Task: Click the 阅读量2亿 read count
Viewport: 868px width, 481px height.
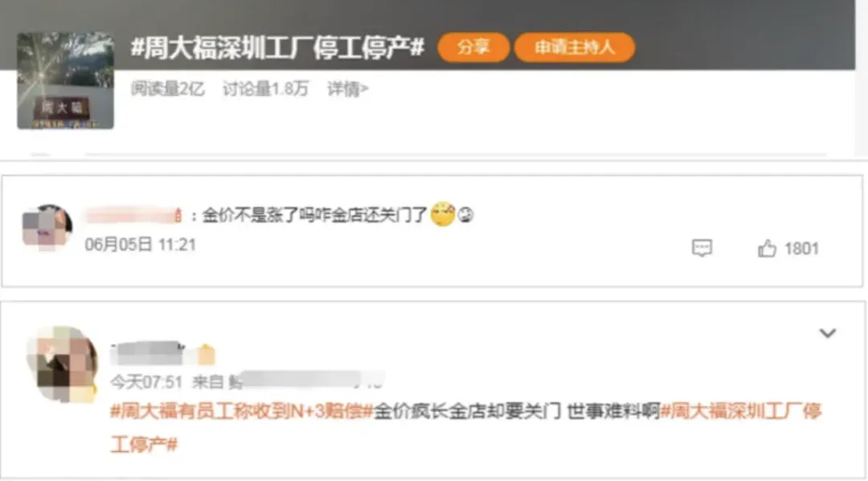Action: pos(168,88)
